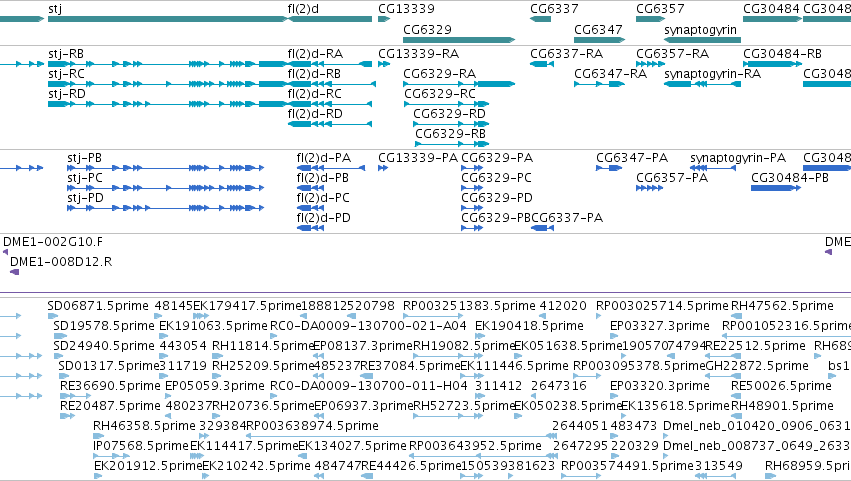
Task: Open clone RC0-DA0009-130700-011-H04
Action: (369, 386)
